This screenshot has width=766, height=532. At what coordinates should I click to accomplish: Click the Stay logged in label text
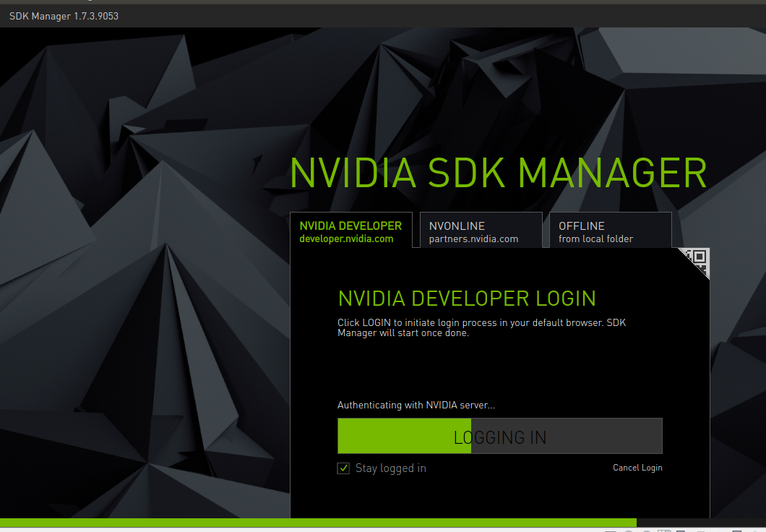390,468
